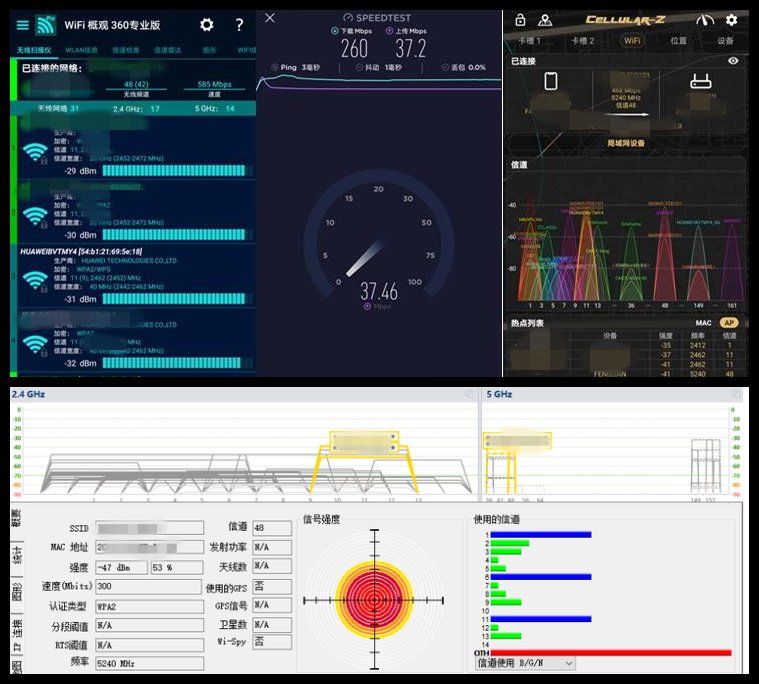Click the MAC 地址 field
This screenshot has width=759, height=684.
point(150,547)
